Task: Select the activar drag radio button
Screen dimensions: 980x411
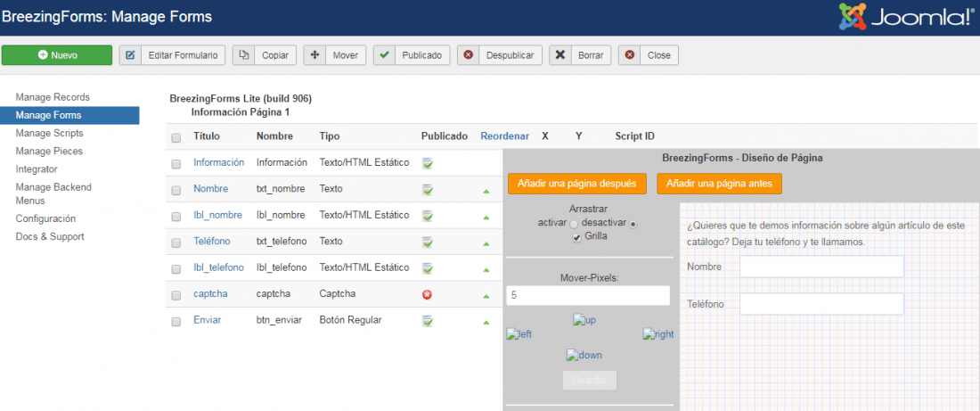Action: pos(574,225)
